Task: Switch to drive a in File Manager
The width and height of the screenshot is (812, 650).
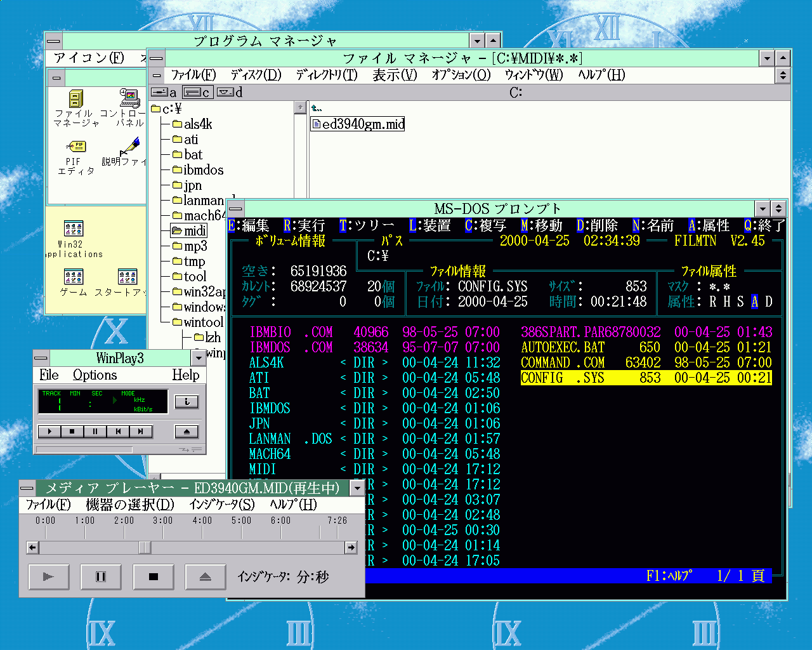Action: [x=164, y=93]
